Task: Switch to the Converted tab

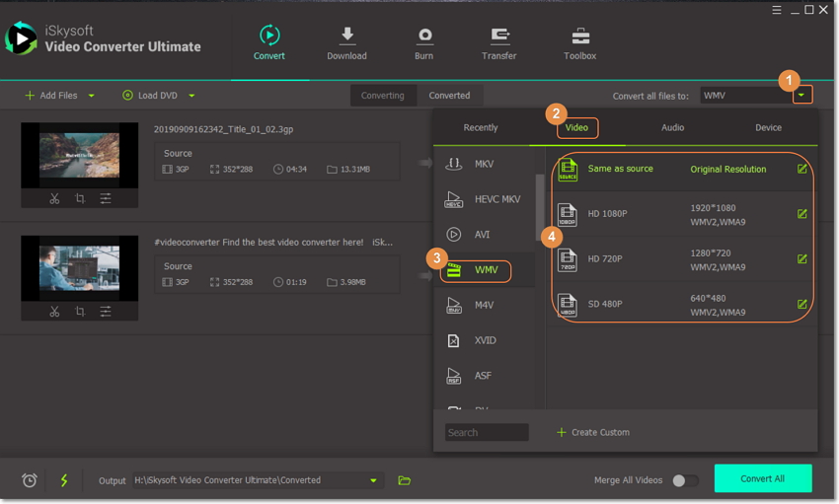Action: pyautogui.click(x=449, y=96)
